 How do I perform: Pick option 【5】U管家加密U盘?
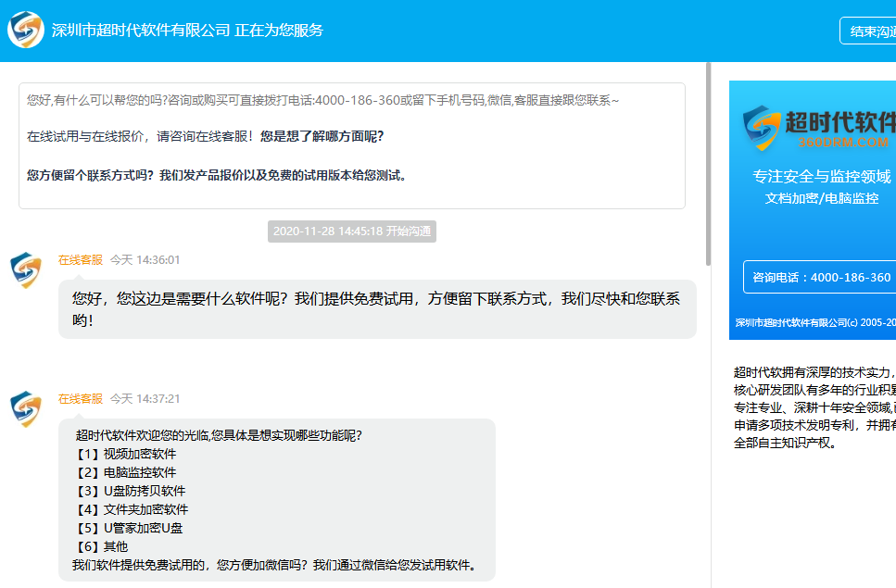[x=128, y=528]
